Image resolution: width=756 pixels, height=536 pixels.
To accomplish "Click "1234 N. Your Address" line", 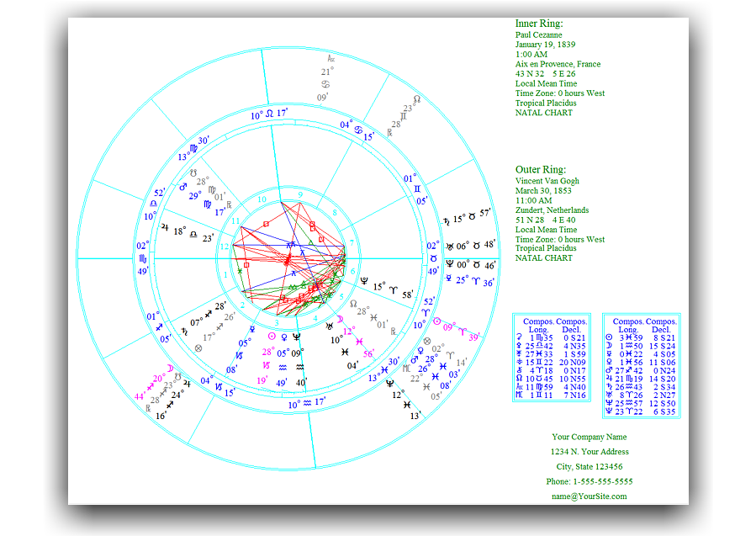I will coord(589,452).
